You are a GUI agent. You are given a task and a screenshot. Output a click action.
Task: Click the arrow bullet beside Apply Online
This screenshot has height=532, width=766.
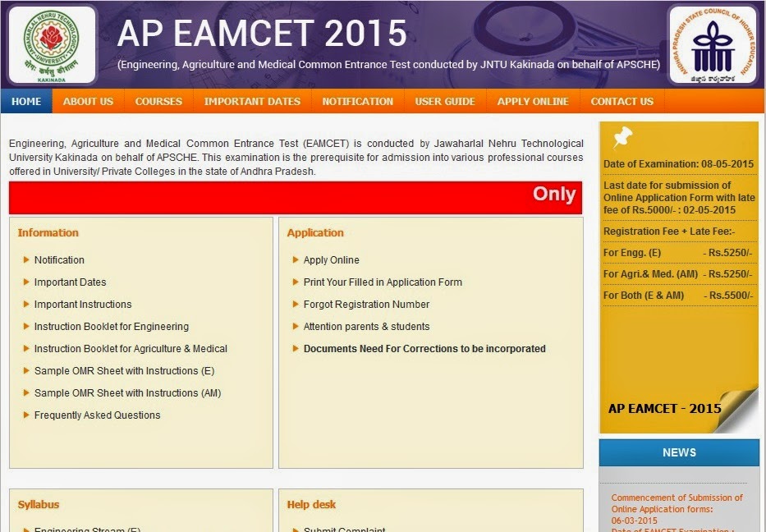(x=296, y=260)
